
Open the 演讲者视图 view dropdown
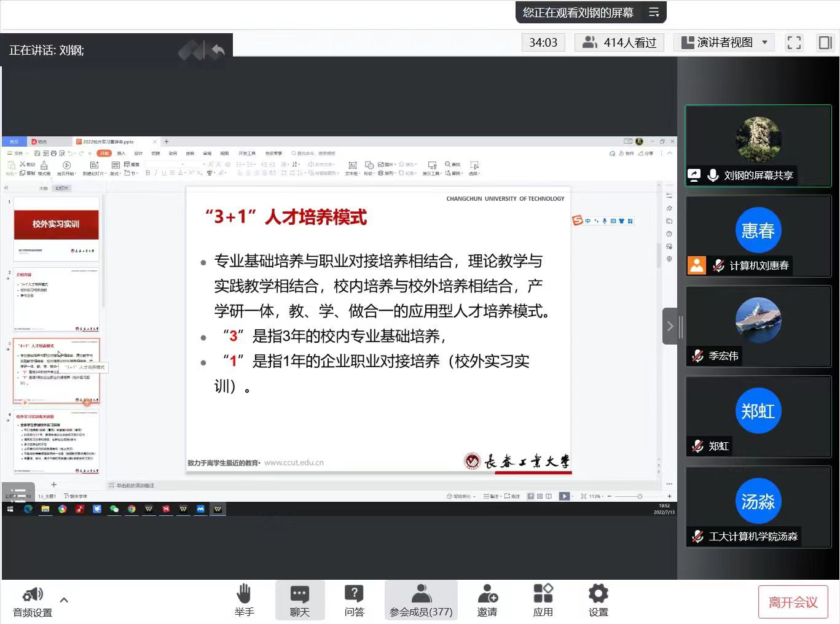724,42
